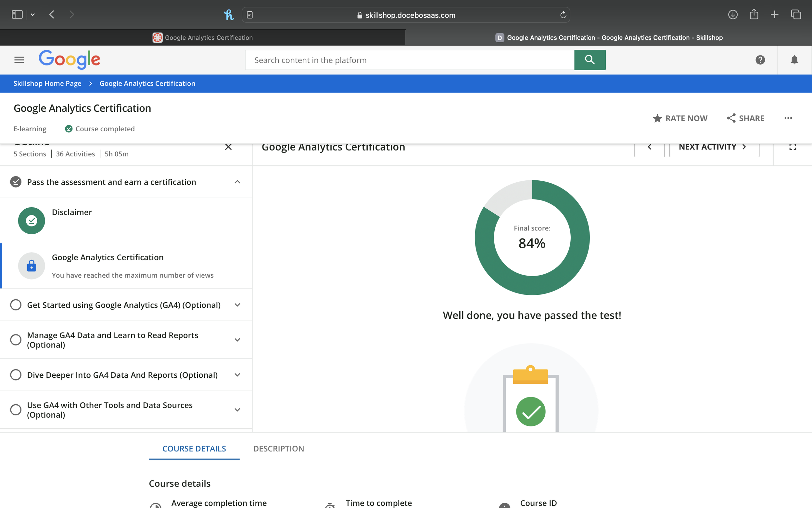Viewport: 812px width, 508px height.
Task: Click "You have reached the maximum number of views"
Action: pos(133,275)
